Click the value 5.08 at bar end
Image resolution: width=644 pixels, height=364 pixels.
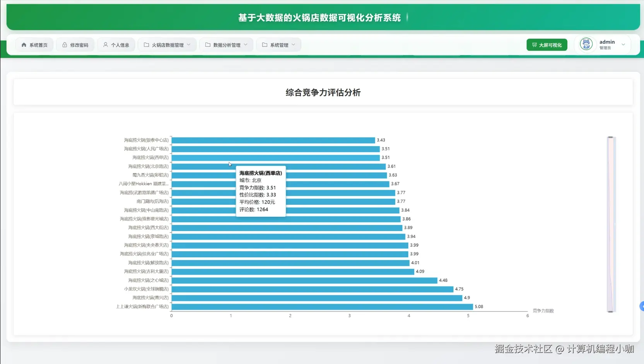pos(479,307)
